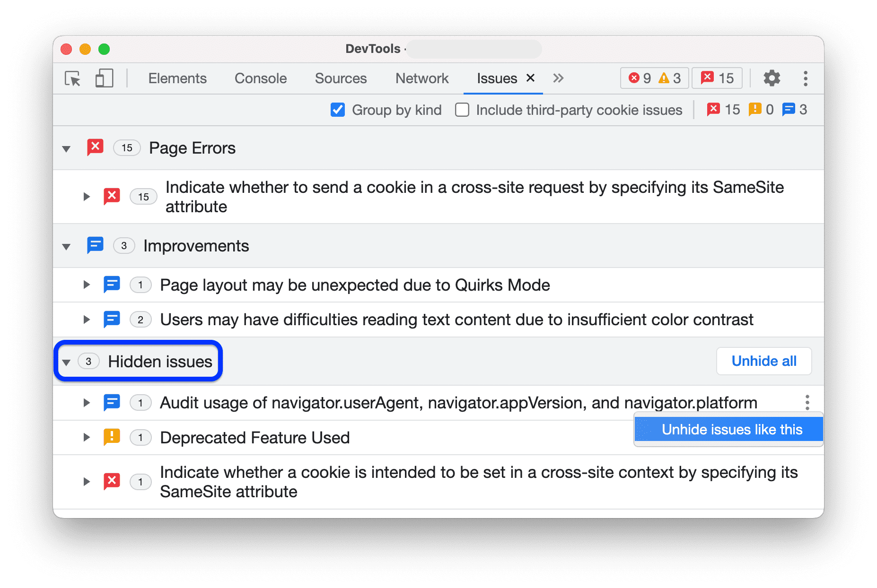
Task: Open DevTools Settings via gear icon
Action: coord(772,78)
